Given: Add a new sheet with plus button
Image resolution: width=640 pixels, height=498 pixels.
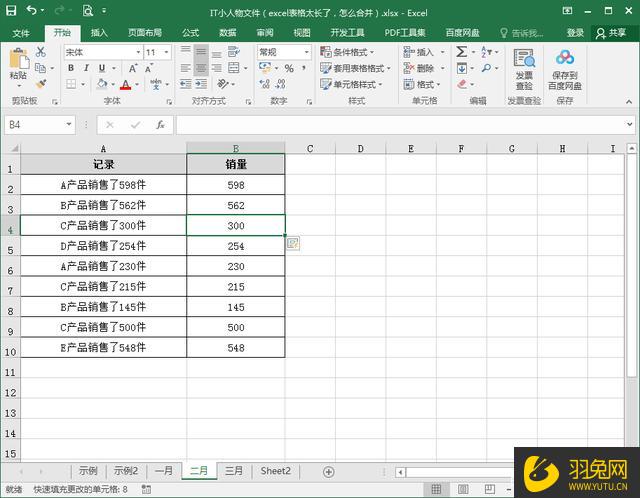Looking at the screenshot, I should (x=329, y=472).
